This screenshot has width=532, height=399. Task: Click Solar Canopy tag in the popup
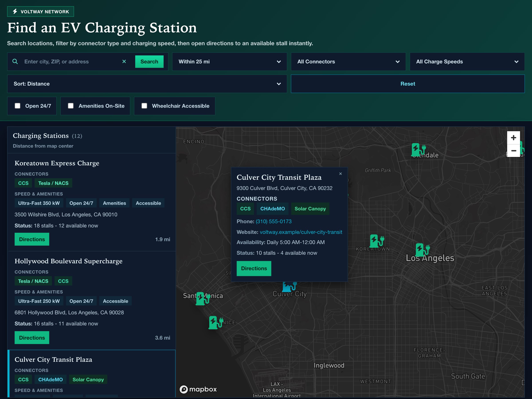[310, 209]
